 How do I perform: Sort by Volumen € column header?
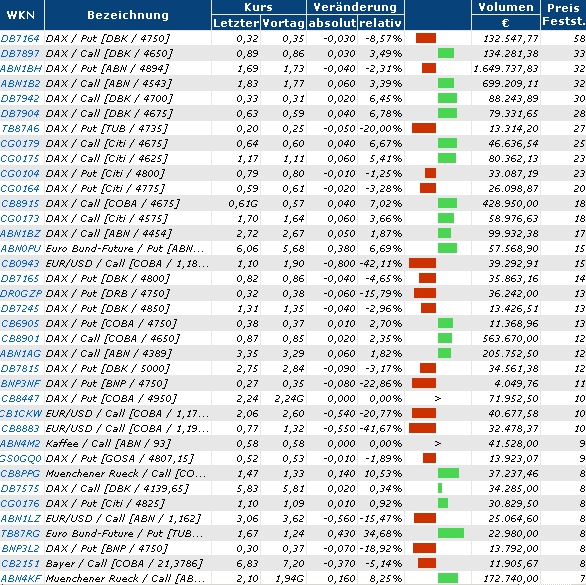pyautogui.click(x=506, y=15)
